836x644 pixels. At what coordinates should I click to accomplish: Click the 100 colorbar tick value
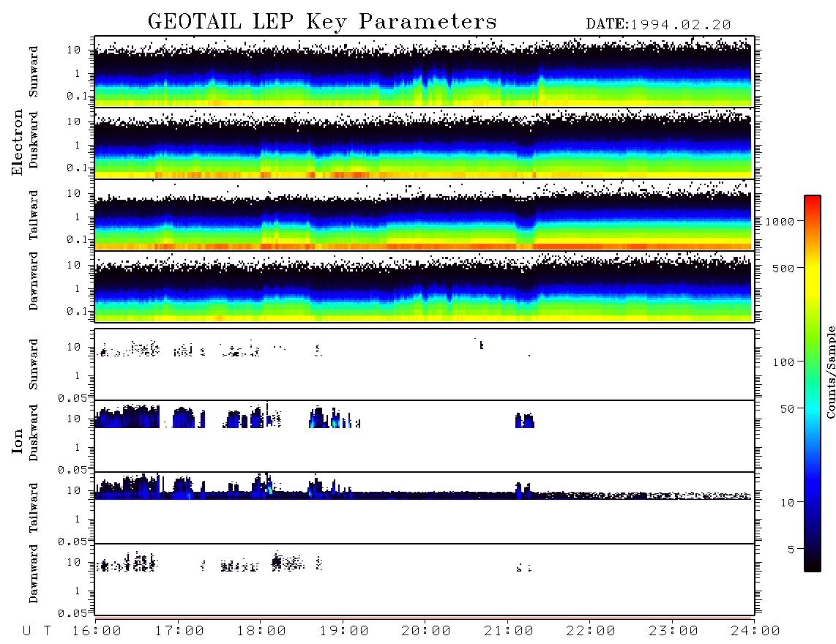pyautogui.click(x=784, y=362)
